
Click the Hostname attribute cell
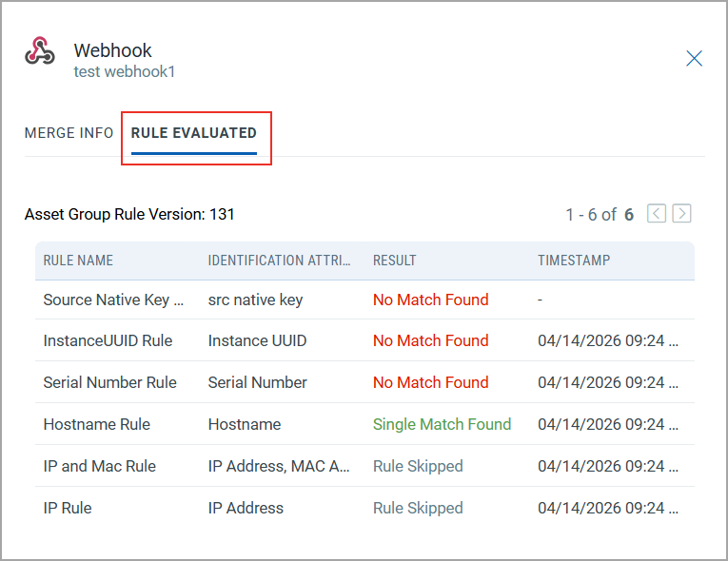(x=245, y=424)
